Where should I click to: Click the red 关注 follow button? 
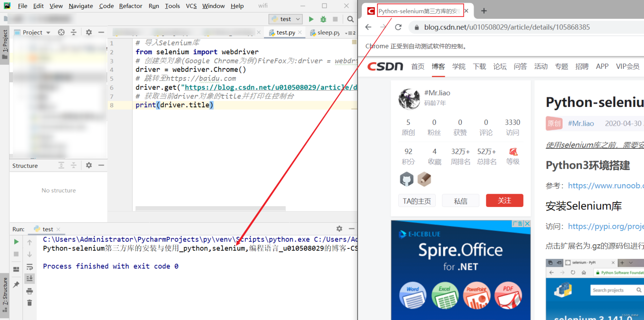[x=505, y=201]
